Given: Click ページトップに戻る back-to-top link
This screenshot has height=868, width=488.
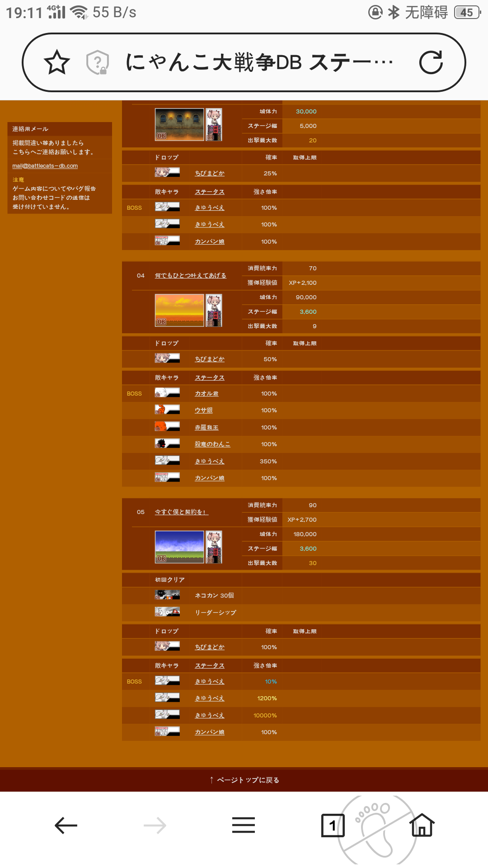Looking at the screenshot, I should point(244,780).
